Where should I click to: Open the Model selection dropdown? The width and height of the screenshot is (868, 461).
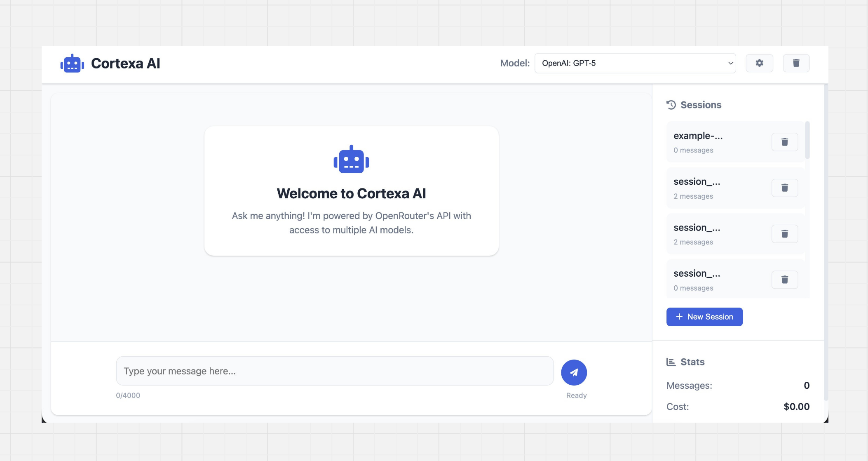click(635, 63)
